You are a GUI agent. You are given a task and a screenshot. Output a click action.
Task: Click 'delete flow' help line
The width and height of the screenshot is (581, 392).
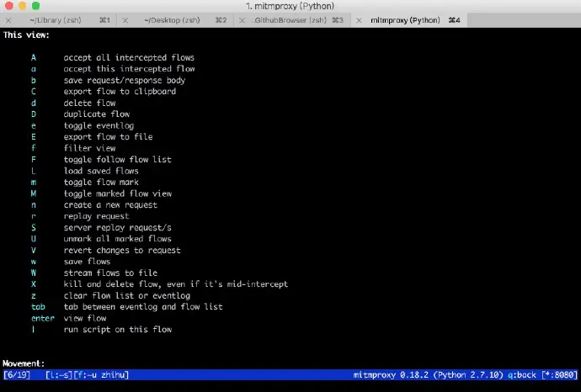[x=89, y=103]
